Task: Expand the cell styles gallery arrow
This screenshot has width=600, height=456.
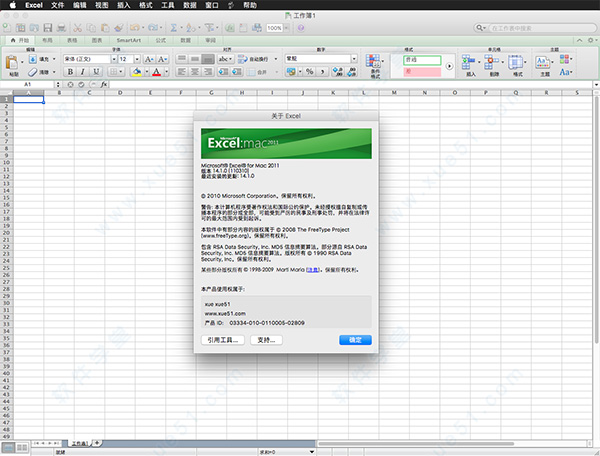Action: (449, 66)
